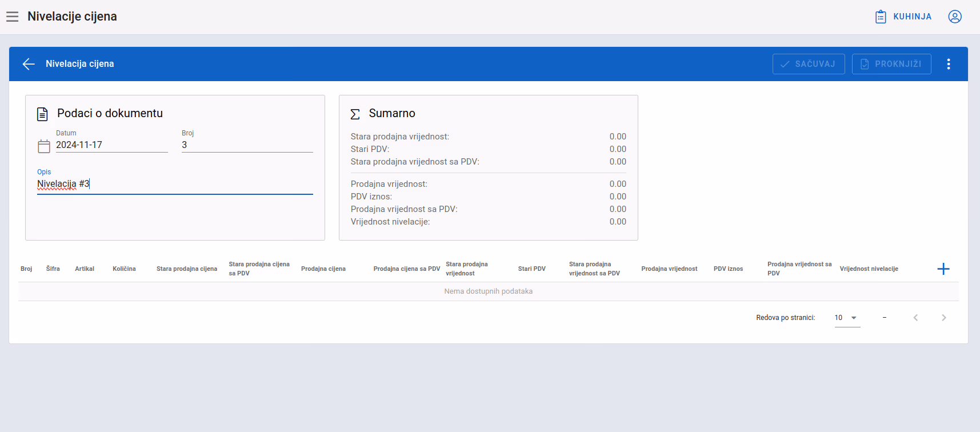Open the calendar date picker icon
Image resolution: width=980 pixels, height=432 pixels.
(44, 146)
